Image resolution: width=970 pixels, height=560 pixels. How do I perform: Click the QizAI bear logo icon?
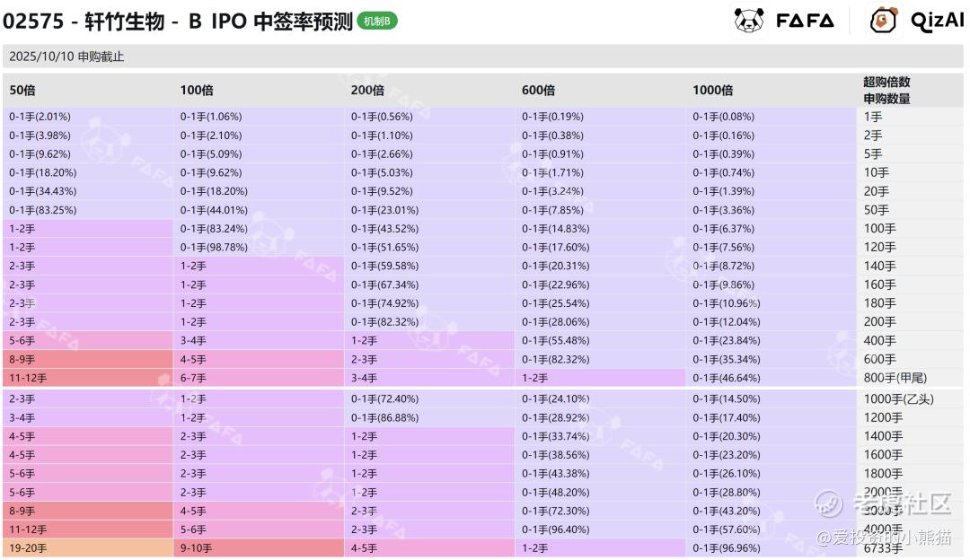pyautogui.click(x=883, y=21)
